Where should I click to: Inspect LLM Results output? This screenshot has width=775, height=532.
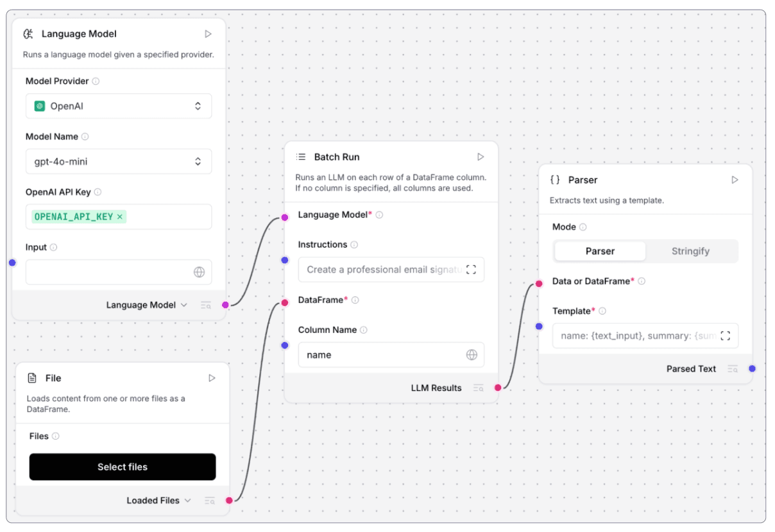click(478, 388)
